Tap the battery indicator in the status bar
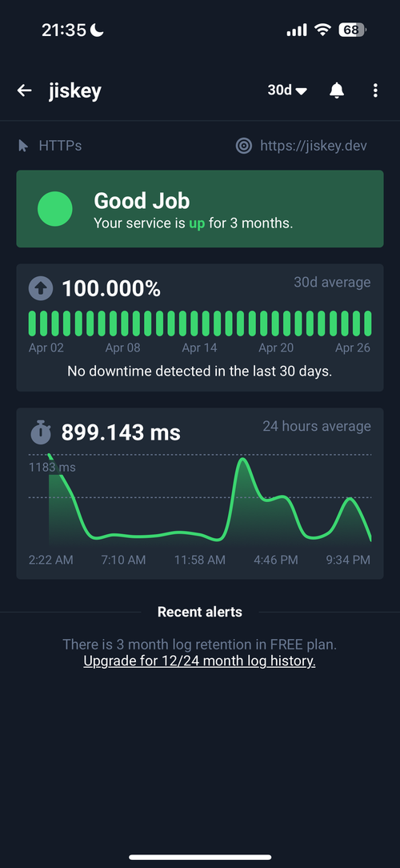 point(353,30)
